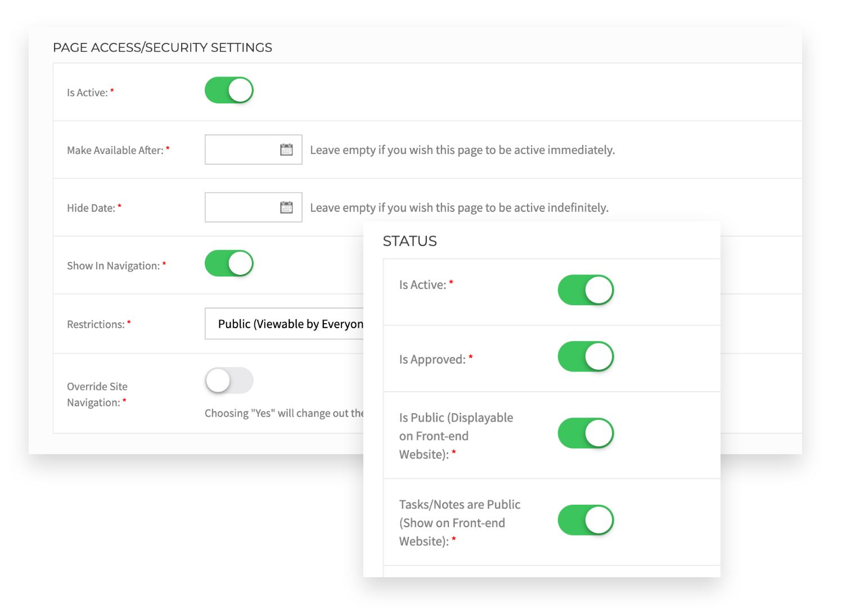Click the Make Available After date field
This screenshot has height=616, width=842.
pos(242,150)
